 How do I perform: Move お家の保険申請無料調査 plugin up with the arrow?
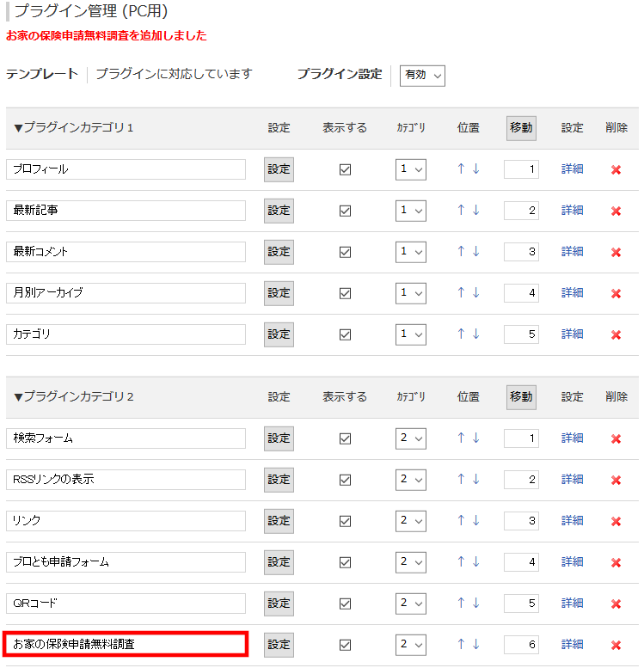pyautogui.click(x=461, y=645)
